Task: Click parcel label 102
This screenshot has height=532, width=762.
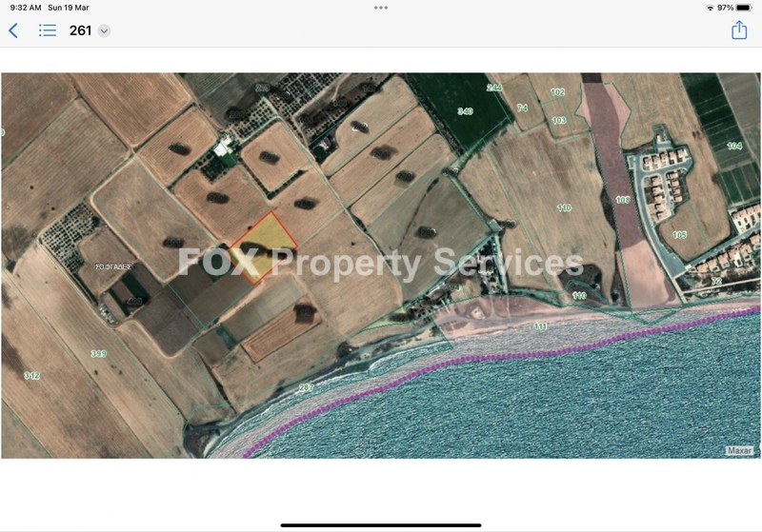Action: (x=557, y=92)
